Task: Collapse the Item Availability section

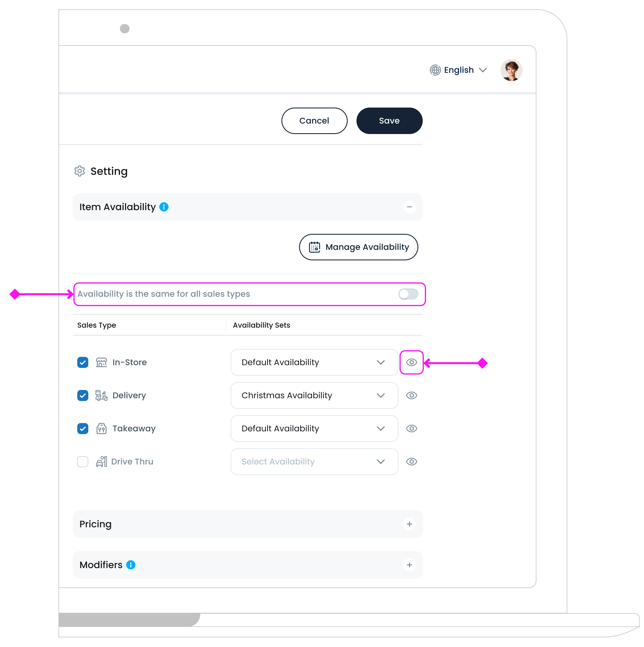Action: click(x=409, y=207)
